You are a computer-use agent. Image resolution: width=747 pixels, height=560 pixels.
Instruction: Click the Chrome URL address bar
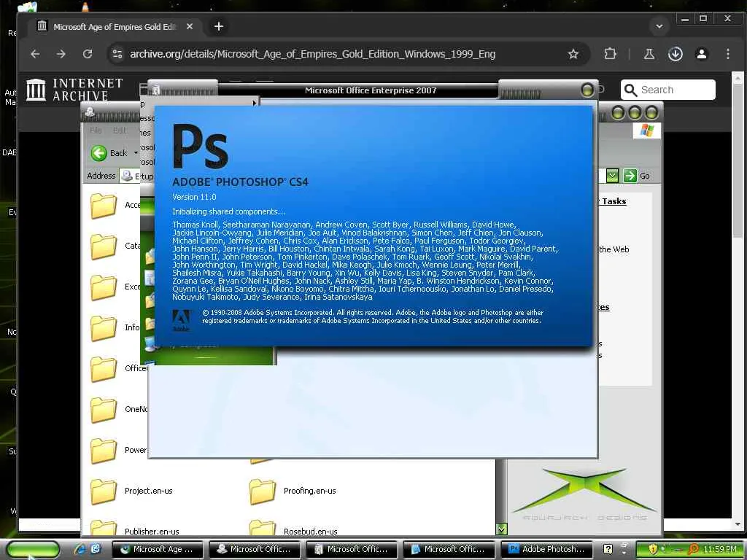(312, 54)
